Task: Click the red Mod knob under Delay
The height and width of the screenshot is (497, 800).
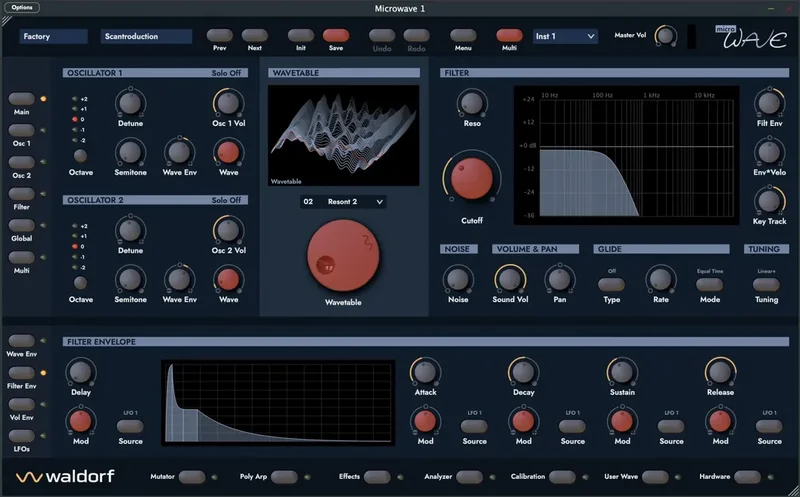Action: tap(80, 421)
